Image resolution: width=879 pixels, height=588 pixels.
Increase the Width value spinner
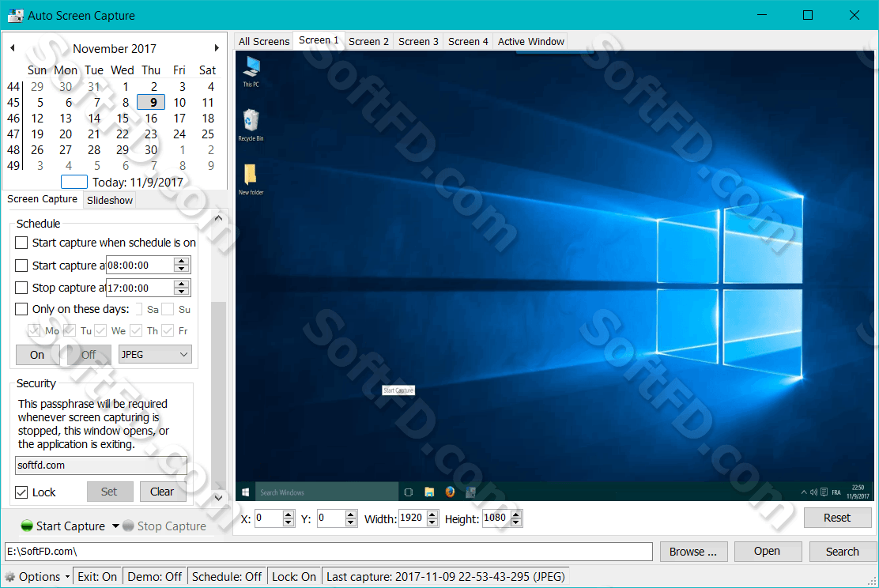coord(432,514)
